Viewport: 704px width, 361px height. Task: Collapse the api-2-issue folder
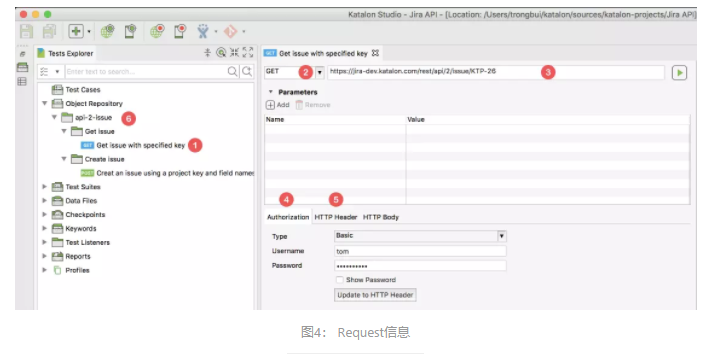click(x=54, y=117)
